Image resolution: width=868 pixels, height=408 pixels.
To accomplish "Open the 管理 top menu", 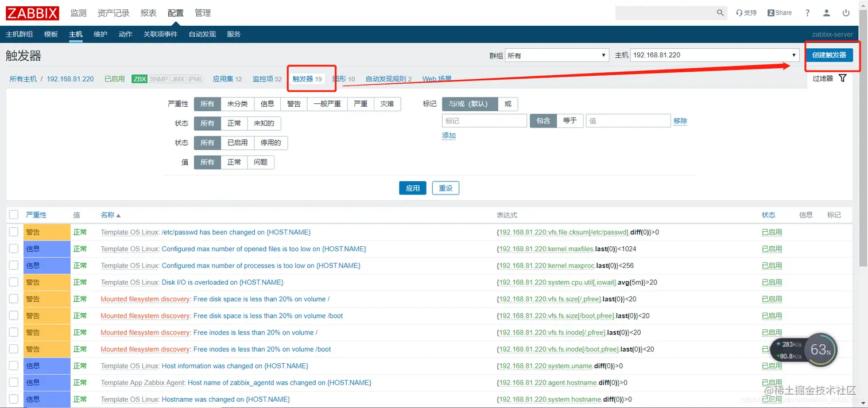I will 203,13.
